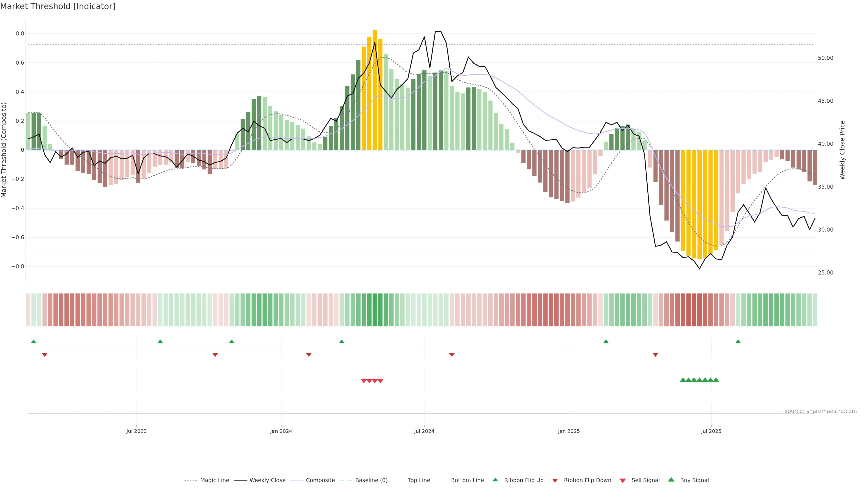The width and height of the screenshot is (868, 488).
Task: Click the Sell Signal legend triangle icon
Action: pyautogui.click(x=623, y=481)
